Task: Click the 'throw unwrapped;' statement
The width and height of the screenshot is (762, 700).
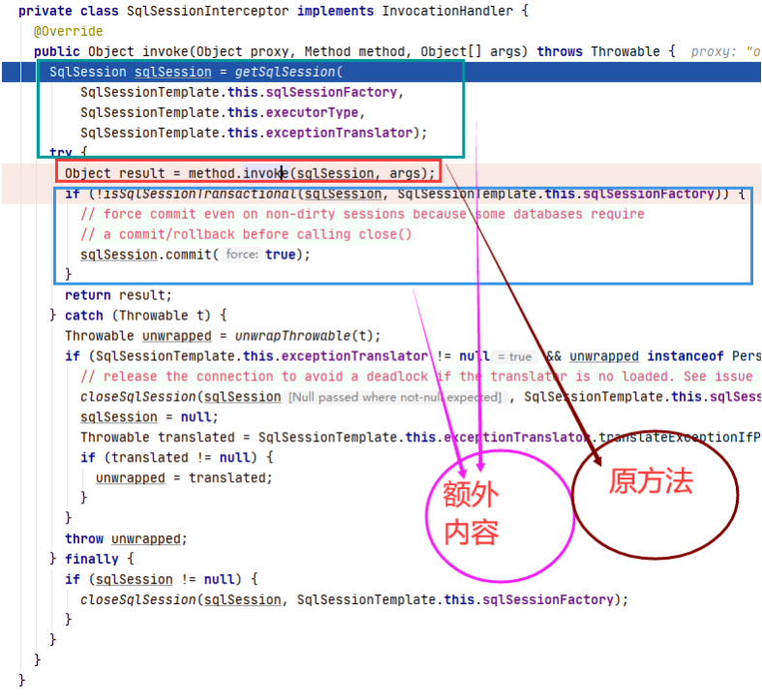Action: 126,539
